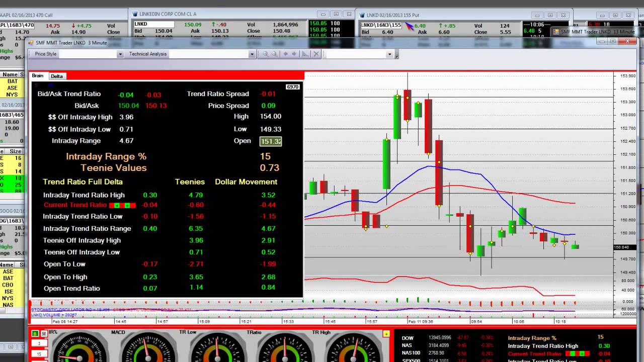Click the yellow plus icon beside gauges
Image resolution: width=644 pixels, height=362 pixels.
click(x=386, y=333)
